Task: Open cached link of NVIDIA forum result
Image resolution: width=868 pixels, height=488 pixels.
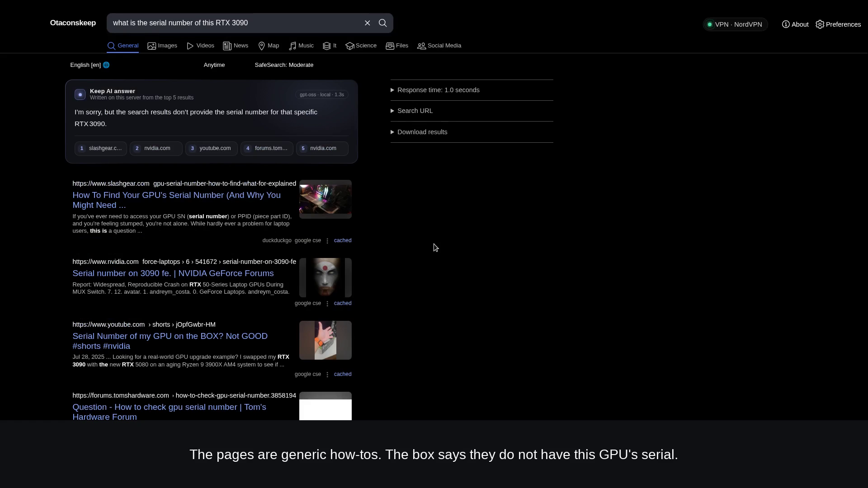Action: (343, 303)
